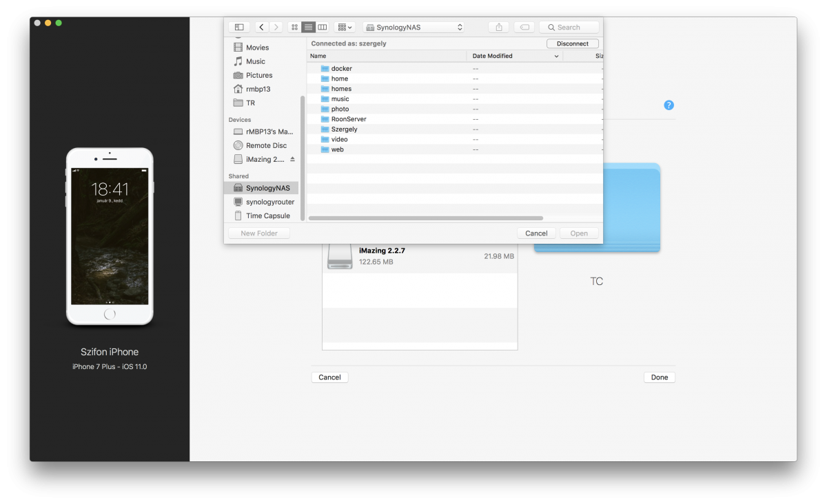Select SynologyNAS under Shared

click(x=261, y=188)
